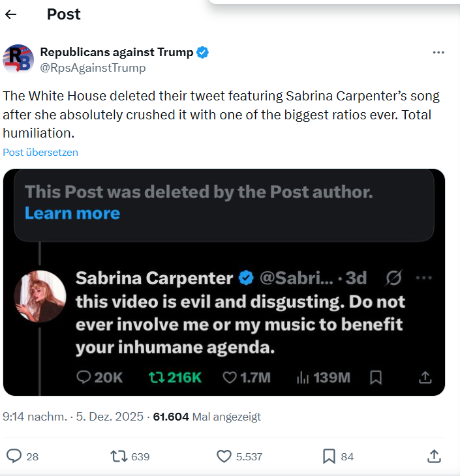Click the back arrow next to Post

(x=11, y=15)
